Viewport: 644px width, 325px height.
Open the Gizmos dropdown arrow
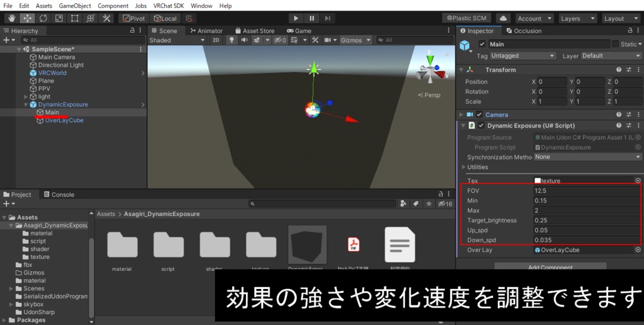pos(369,40)
